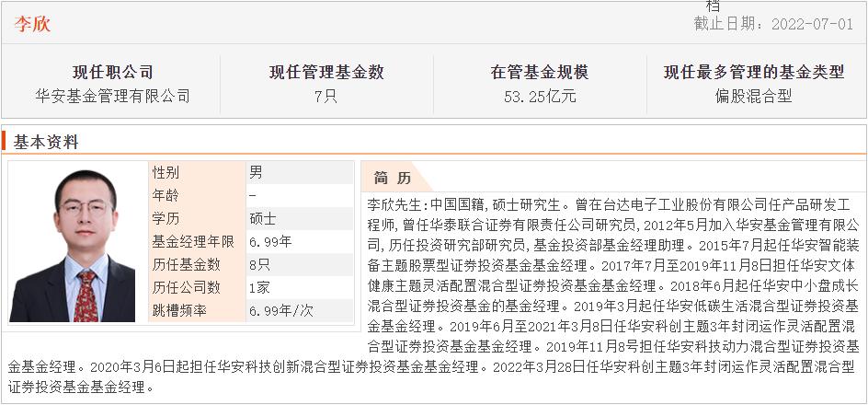Click the past funds value 8只
This screenshot has height=405, width=868.
click(x=259, y=265)
